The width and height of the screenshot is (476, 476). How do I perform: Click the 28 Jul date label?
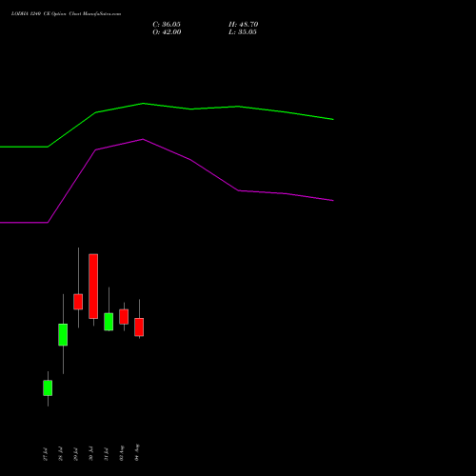tap(61, 454)
